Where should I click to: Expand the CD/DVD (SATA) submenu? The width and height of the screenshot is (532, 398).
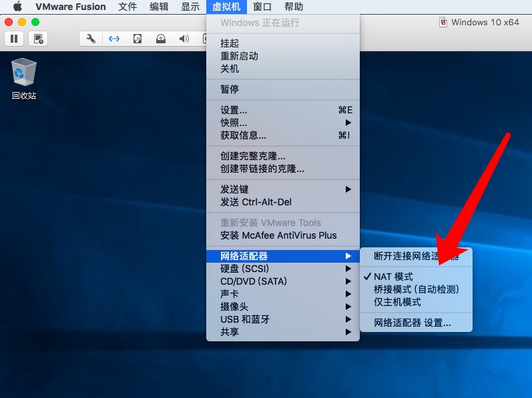click(x=283, y=281)
